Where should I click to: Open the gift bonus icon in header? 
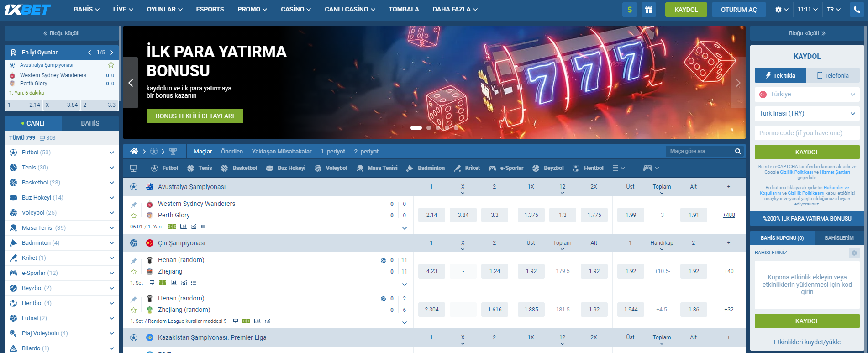[649, 10]
